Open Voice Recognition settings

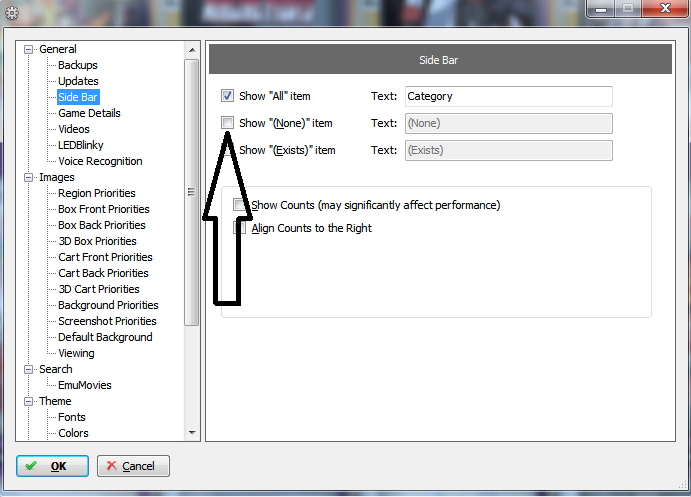pyautogui.click(x=100, y=161)
